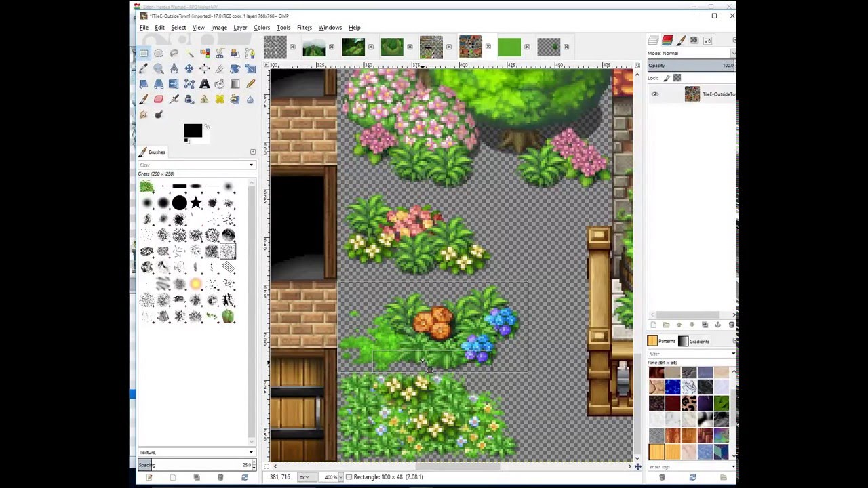
Task: Select the Text tool
Action: coord(205,84)
